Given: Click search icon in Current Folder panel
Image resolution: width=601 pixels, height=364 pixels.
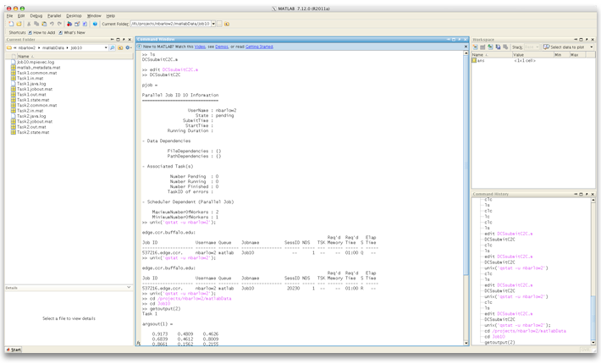Looking at the screenshot, I should (x=113, y=48).
